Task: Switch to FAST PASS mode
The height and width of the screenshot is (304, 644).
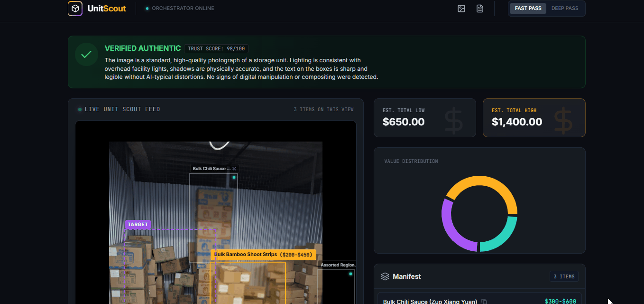Action: point(528,9)
